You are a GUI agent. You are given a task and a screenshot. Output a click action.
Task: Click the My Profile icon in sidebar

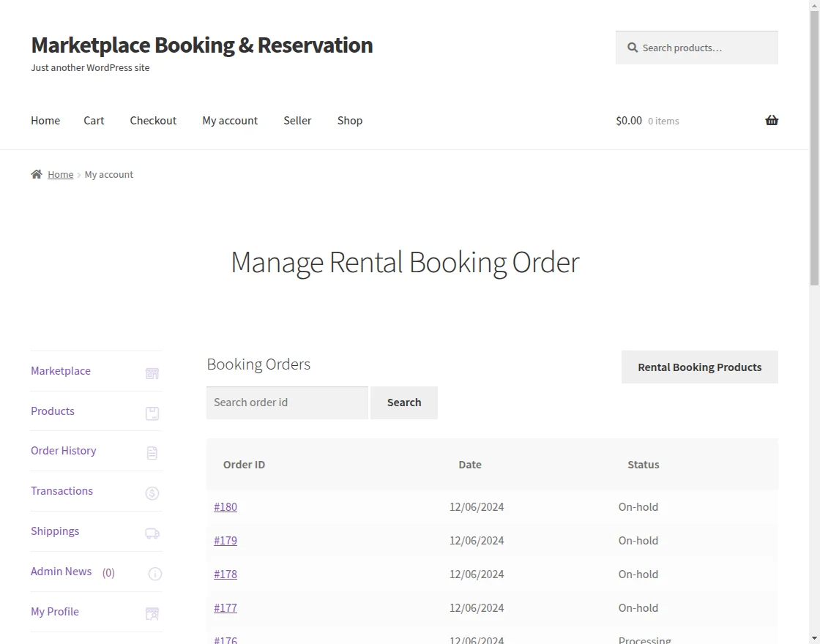[x=152, y=614]
